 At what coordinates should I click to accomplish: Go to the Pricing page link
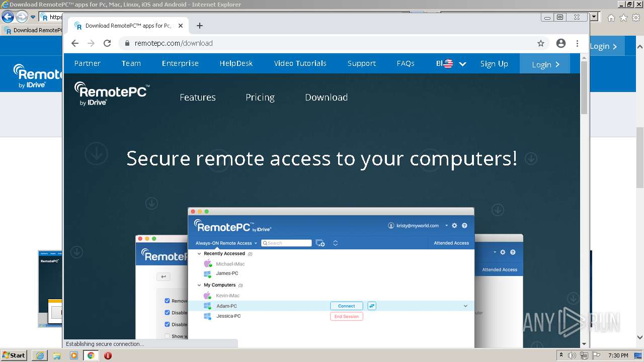[260, 98]
